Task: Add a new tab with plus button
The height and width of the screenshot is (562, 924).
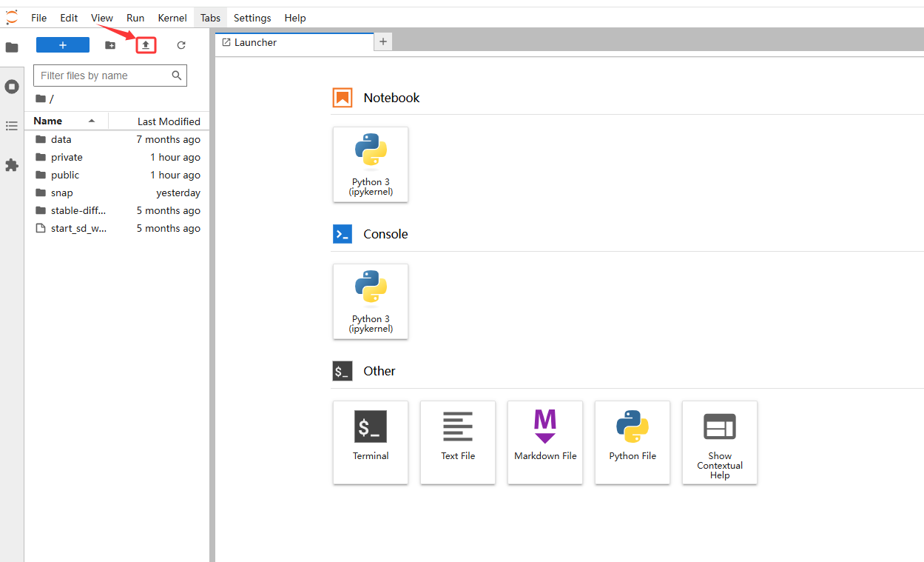Action: click(x=383, y=42)
